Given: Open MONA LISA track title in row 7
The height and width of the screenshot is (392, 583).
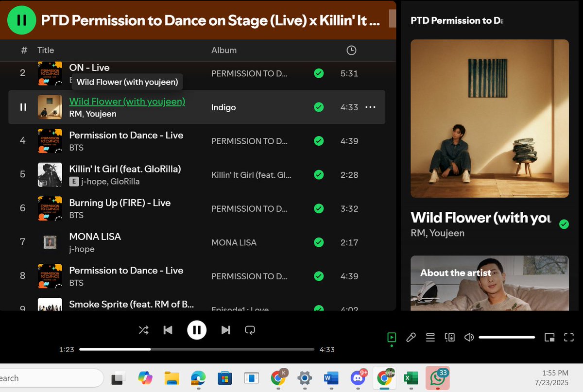Looking at the screenshot, I should point(95,237).
